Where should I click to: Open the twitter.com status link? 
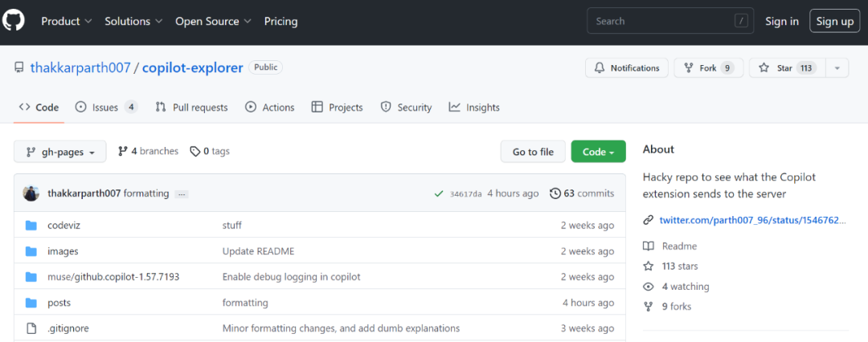[x=752, y=220]
